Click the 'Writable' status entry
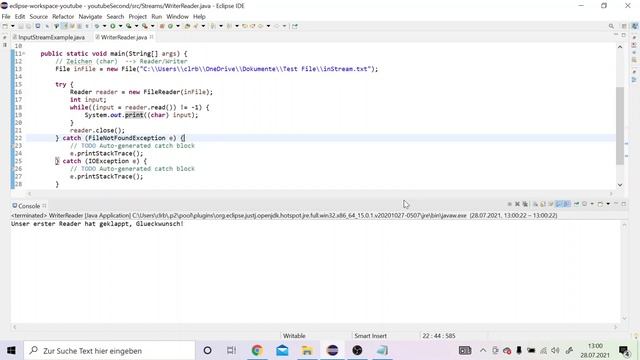Screen dimensions: 640x360 point(294,336)
